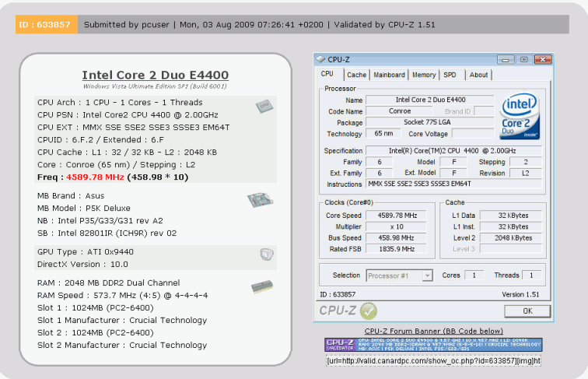Click 'RAM : 2048 MB DDR2 Dual Channel'
Viewport: 588px width, 379px height.
[x=108, y=283]
